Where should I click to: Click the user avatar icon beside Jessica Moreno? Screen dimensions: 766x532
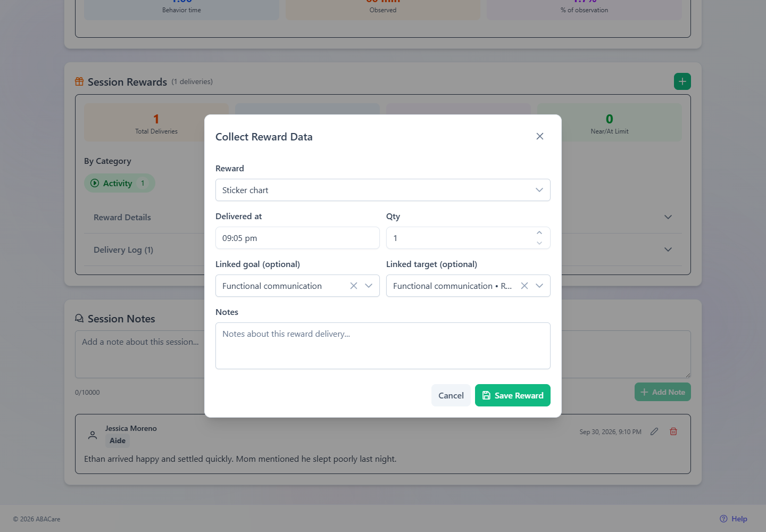pos(93,435)
